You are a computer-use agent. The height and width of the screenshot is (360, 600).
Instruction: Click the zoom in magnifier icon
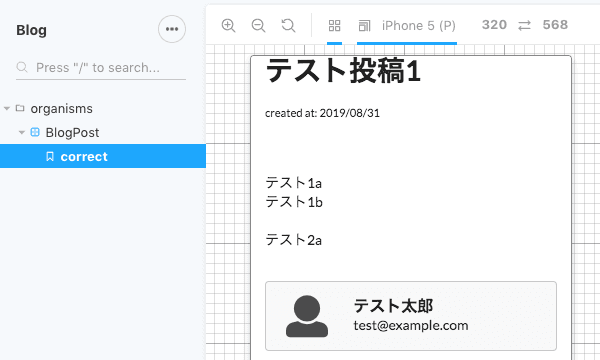point(228,26)
